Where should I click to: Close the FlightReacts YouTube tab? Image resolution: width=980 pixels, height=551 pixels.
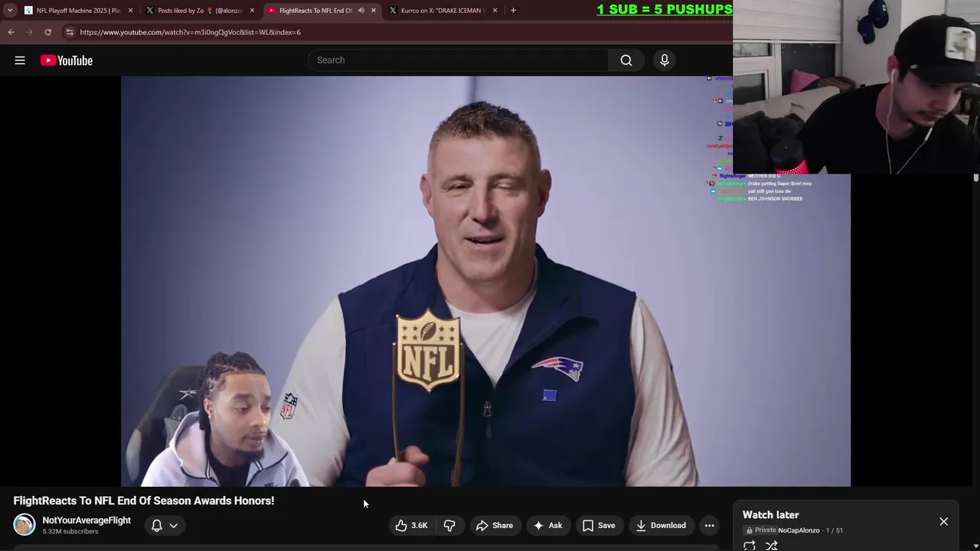tap(374, 11)
